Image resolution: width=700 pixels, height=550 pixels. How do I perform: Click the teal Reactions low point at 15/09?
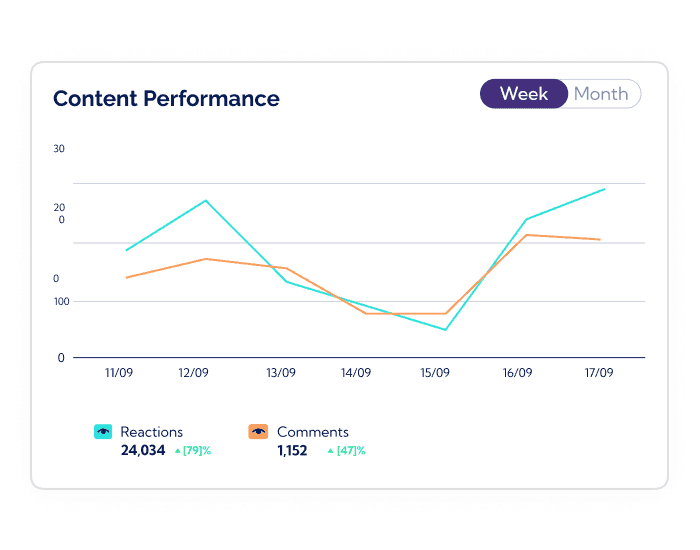tap(446, 329)
